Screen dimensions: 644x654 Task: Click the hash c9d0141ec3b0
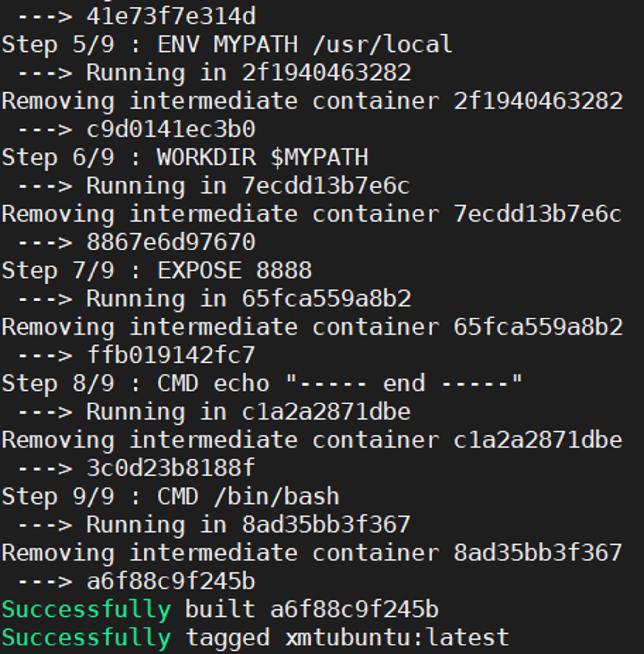pos(171,129)
